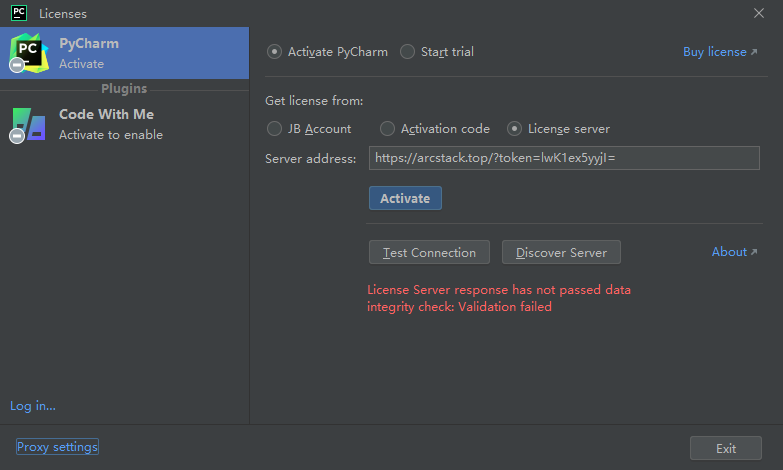The width and height of the screenshot is (783, 470).
Task: Open Proxy settings link
Action: coord(57,447)
